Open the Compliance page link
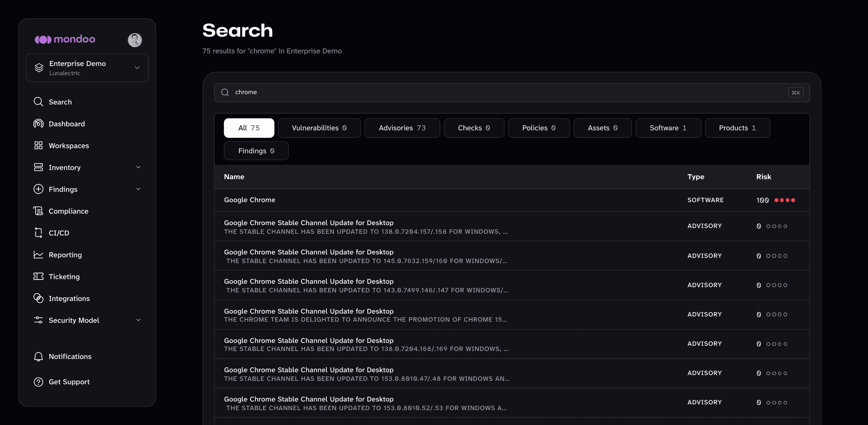Image resolution: width=868 pixels, height=425 pixels. click(69, 211)
